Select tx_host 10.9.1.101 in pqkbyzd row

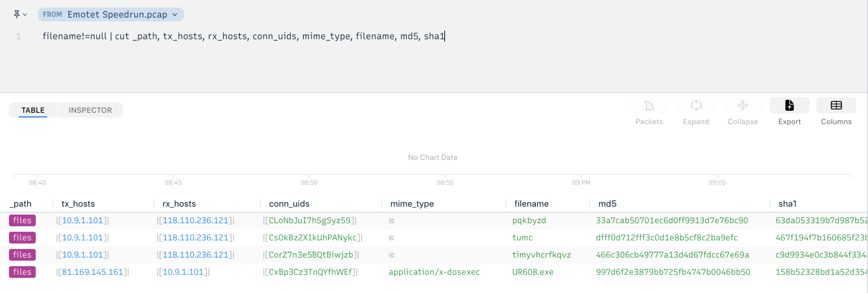(x=82, y=220)
